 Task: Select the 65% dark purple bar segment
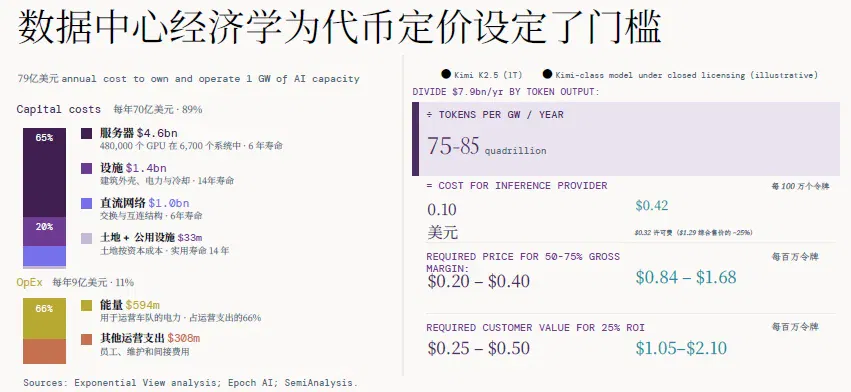[44, 173]
